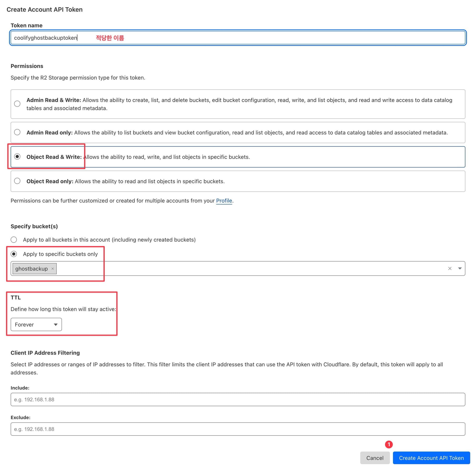Click the red number 1 badge
The width and height of the screenshot is (476, 470).
click(x=389, y=444)
